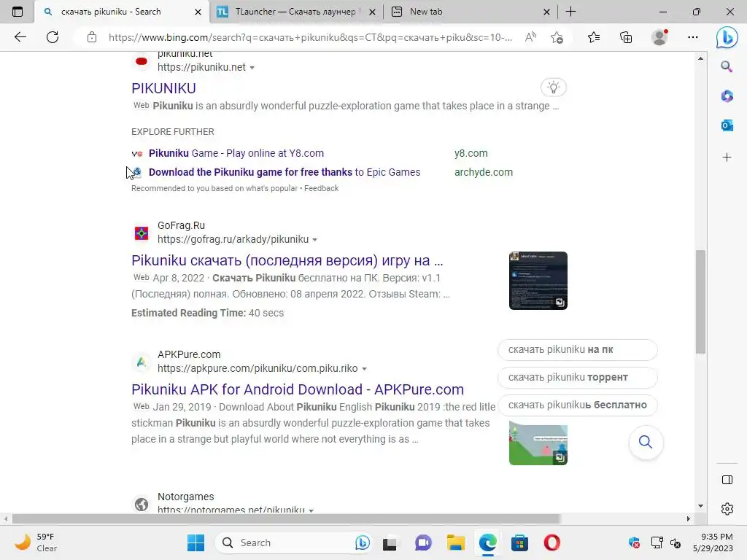747x560 pixels.
Task: Open the Collections icon
Action: pos(626,37)
